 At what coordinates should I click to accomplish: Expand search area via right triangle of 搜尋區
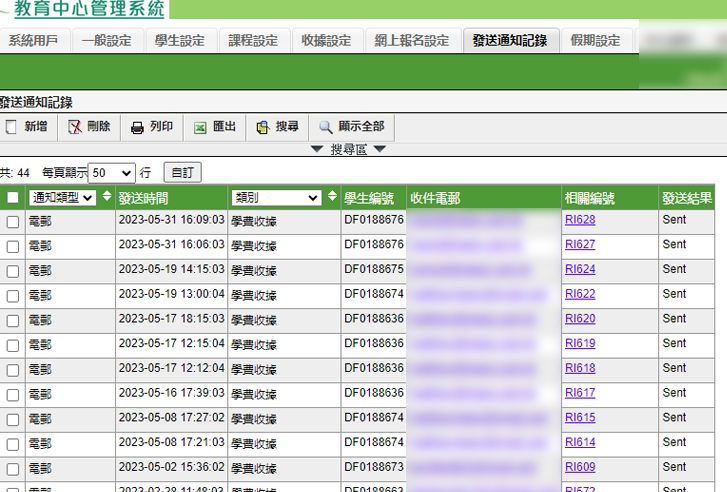tap(380, 149)
